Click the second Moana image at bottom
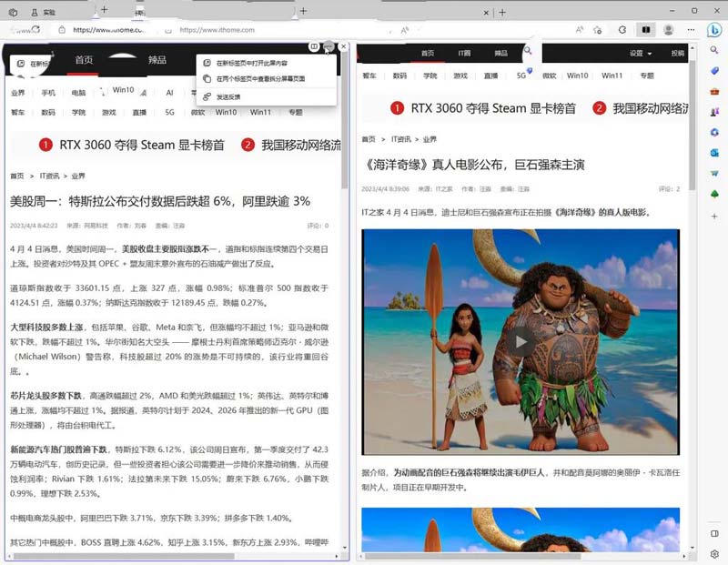 coord(521,530)
